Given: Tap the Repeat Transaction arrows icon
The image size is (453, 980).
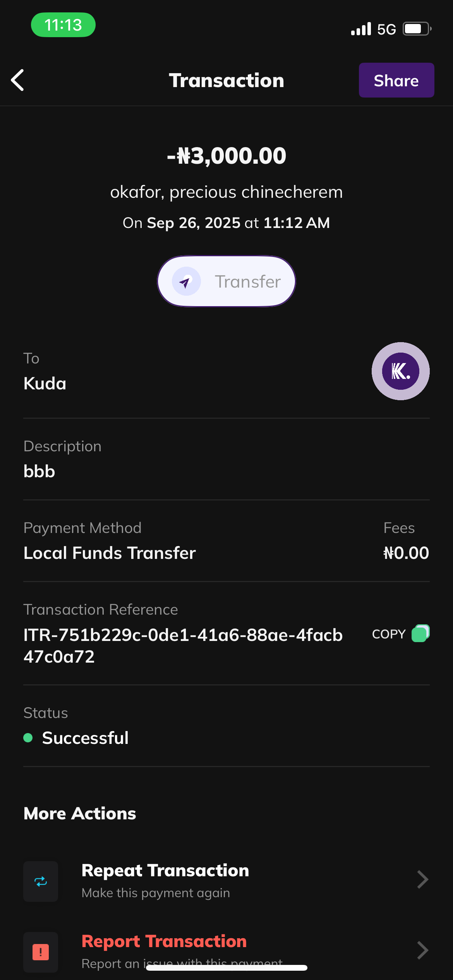Looking at the screenshot, I should [x=41, y=881].
